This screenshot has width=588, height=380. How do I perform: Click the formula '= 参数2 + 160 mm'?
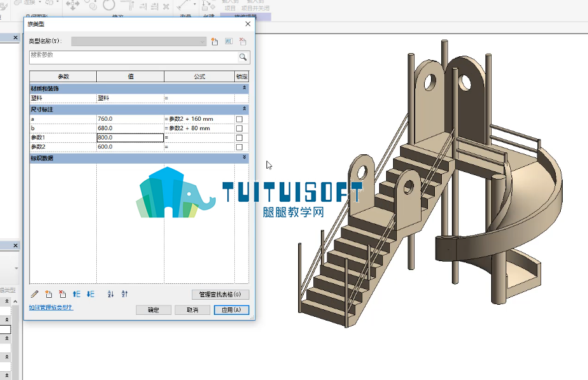click(199, 119)
